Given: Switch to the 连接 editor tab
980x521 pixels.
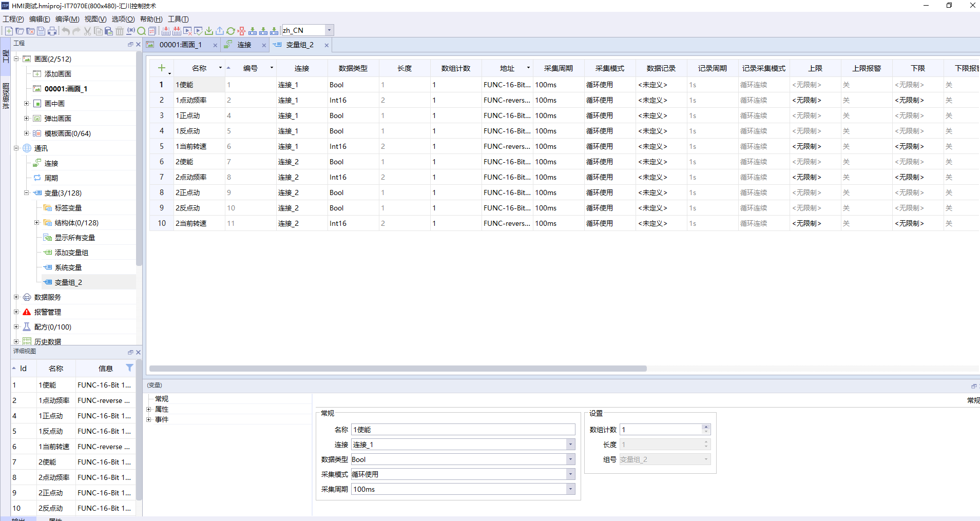Looking at the screenshot, I should click(x=244, y=45).
